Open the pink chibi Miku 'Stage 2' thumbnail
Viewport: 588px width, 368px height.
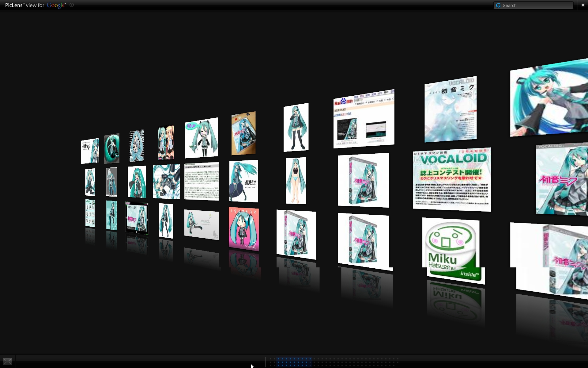click(x=244, y=229)
